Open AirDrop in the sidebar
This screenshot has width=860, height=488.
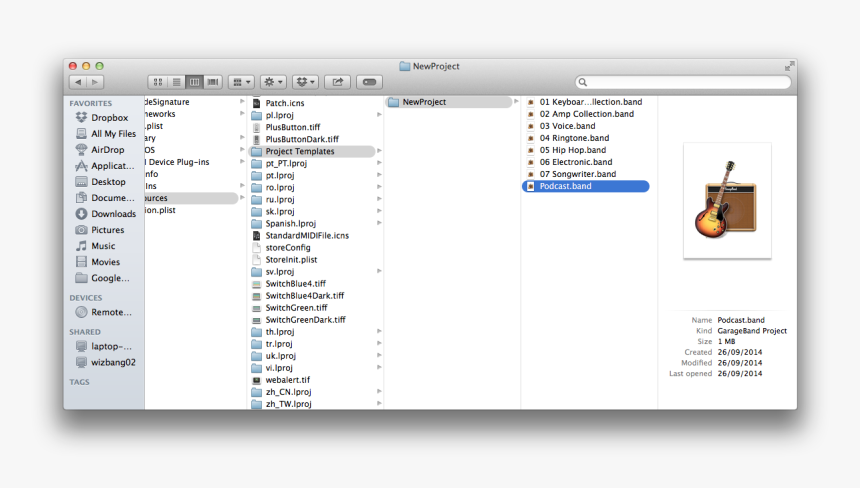100,150
